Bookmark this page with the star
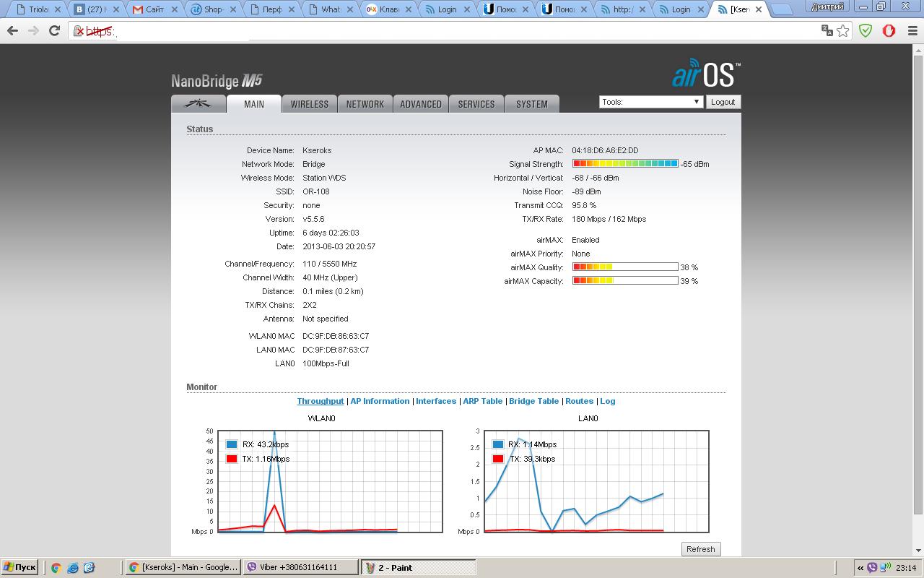Viewport: 924px width, 578px height. [x=842, y=30]
